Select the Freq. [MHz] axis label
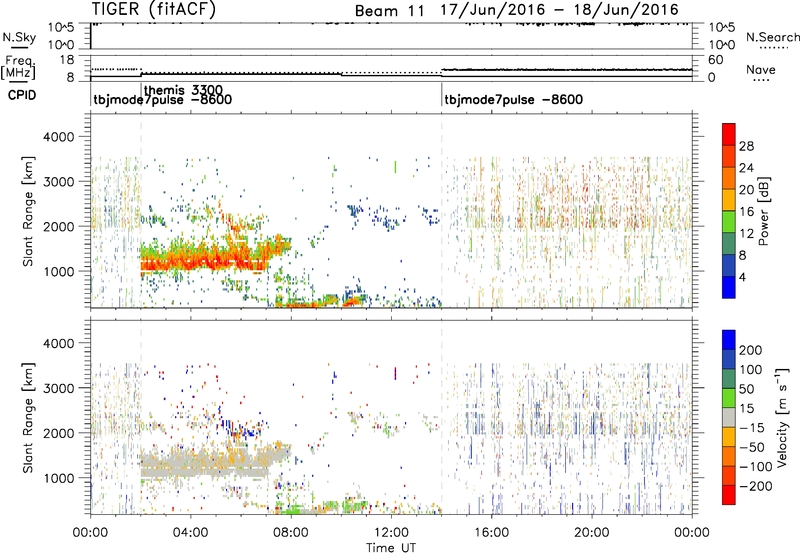 coord(18,67)
